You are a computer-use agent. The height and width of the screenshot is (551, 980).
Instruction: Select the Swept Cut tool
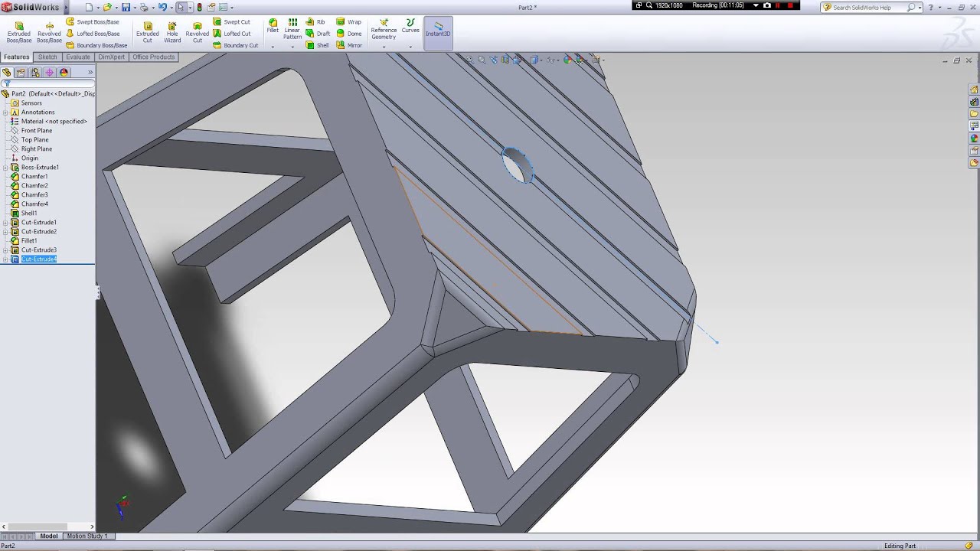(x=231, y=22)
